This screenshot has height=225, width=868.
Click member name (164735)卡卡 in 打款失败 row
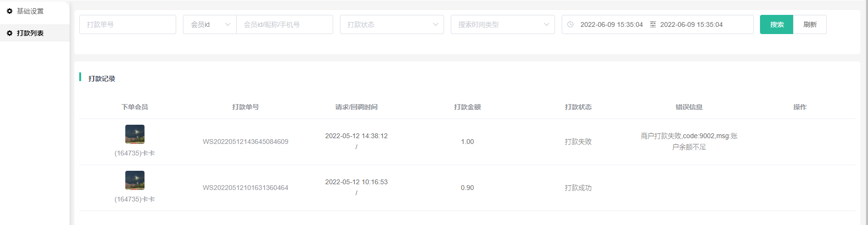(135, 153)
